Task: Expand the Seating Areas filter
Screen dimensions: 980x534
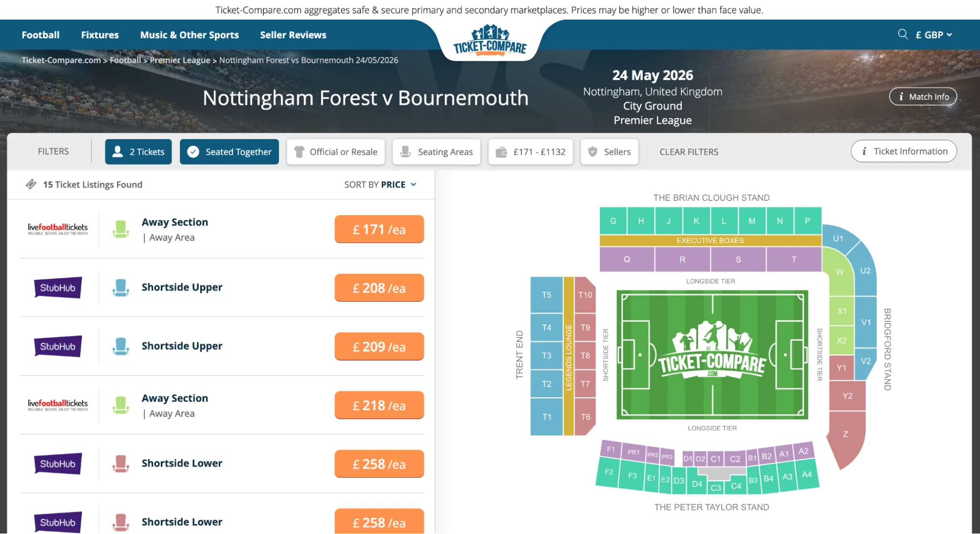Action: pyautogui.click(x=436, y=152)
